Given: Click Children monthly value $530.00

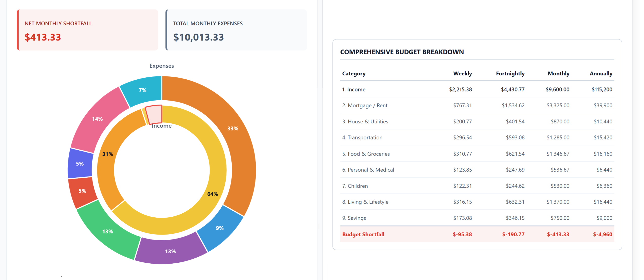Looking at the screenshot, I should click(560, 186).
